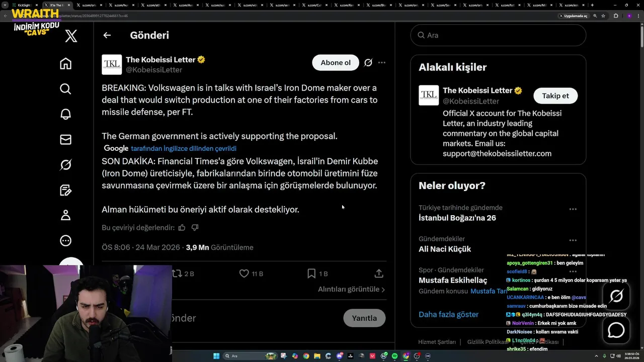Bookmark page with star icon in address bar
The image size is (644, 362).
pyautogui.click(x=604, y=16)
